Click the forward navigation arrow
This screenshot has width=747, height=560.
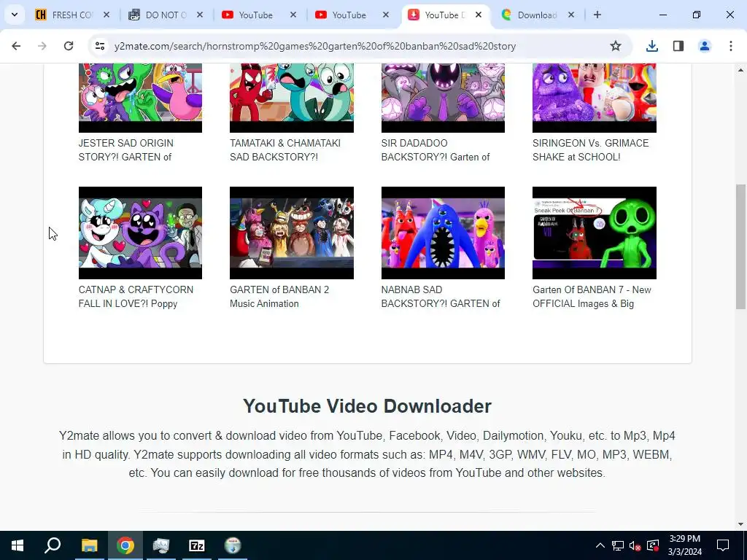point(42,46)
